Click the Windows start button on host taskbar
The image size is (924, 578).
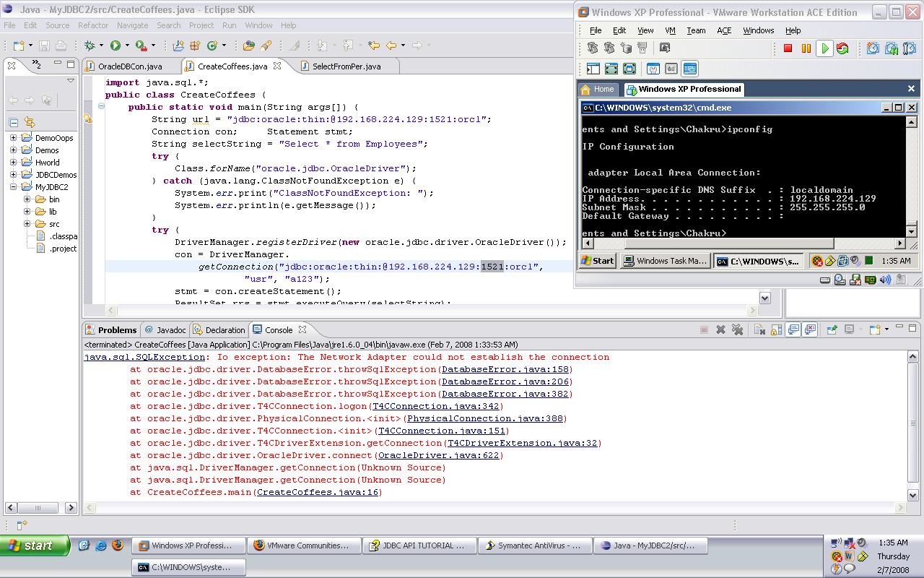pyautogui.click(x=35, y=545)
